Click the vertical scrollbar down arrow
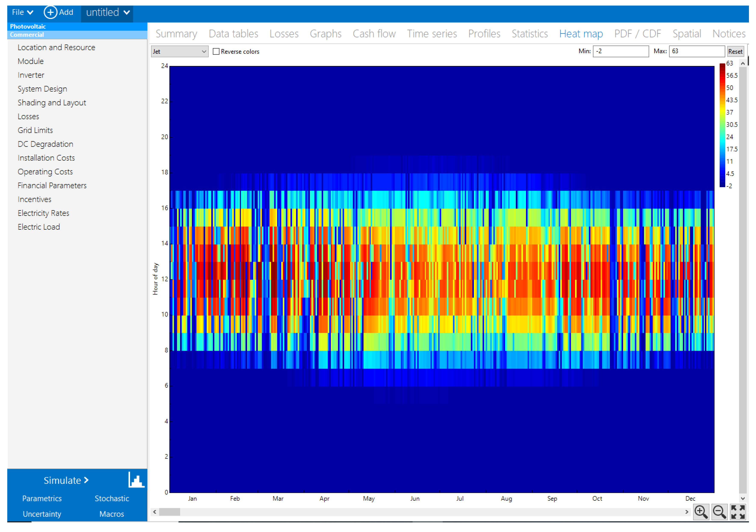 point(743,498)
